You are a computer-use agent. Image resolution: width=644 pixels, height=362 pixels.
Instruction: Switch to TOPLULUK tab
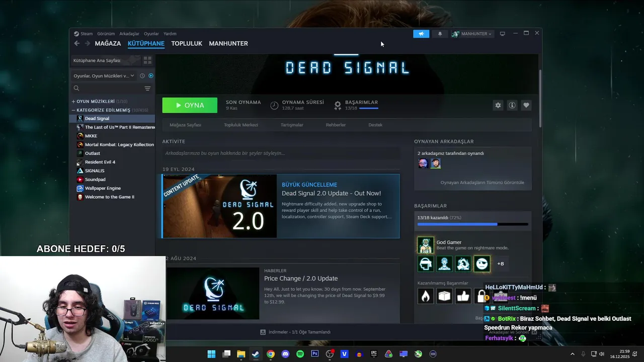click(x=187, y=43)
